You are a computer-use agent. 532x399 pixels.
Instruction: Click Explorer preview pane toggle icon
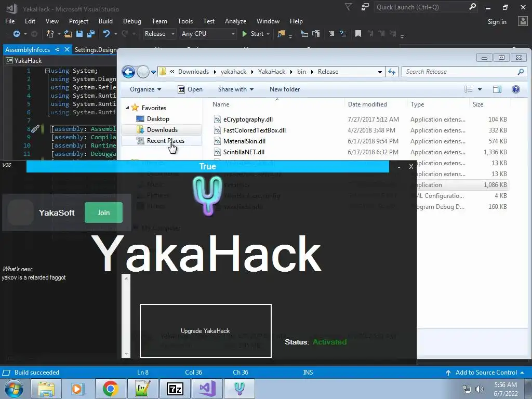pos(497,89)
